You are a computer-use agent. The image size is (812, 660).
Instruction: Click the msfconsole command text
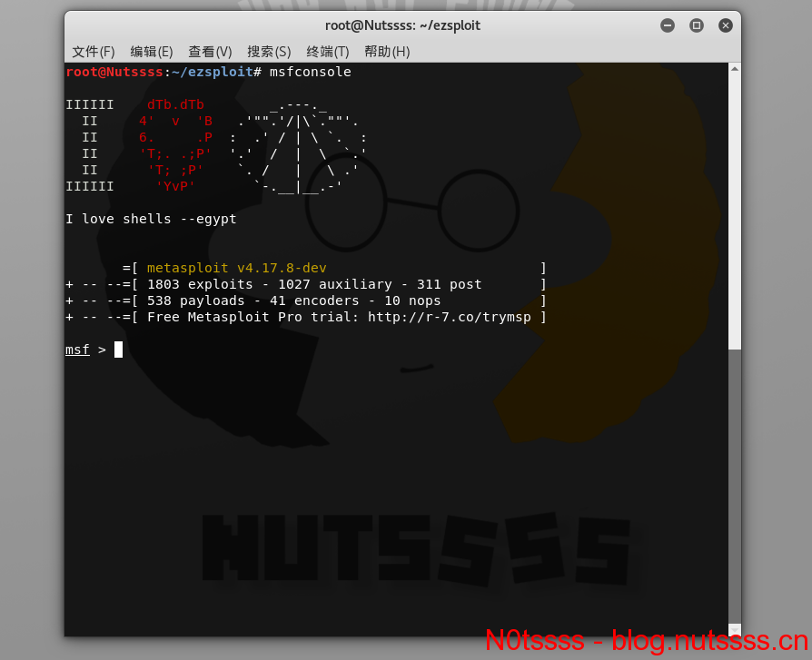311,72
